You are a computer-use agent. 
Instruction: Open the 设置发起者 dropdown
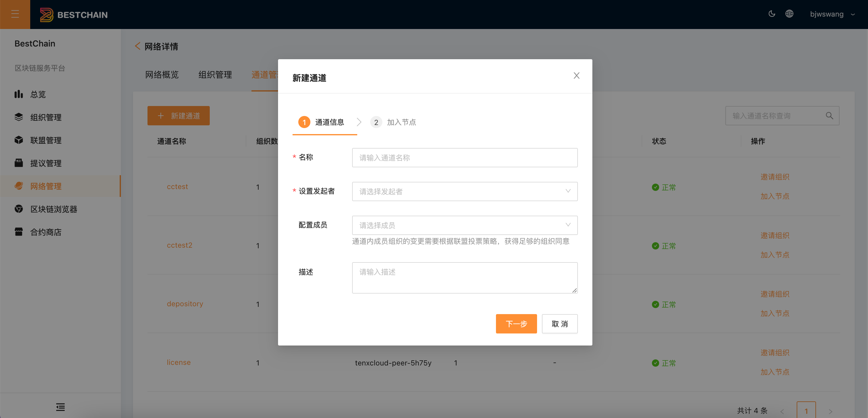click(x=465, y=191)
